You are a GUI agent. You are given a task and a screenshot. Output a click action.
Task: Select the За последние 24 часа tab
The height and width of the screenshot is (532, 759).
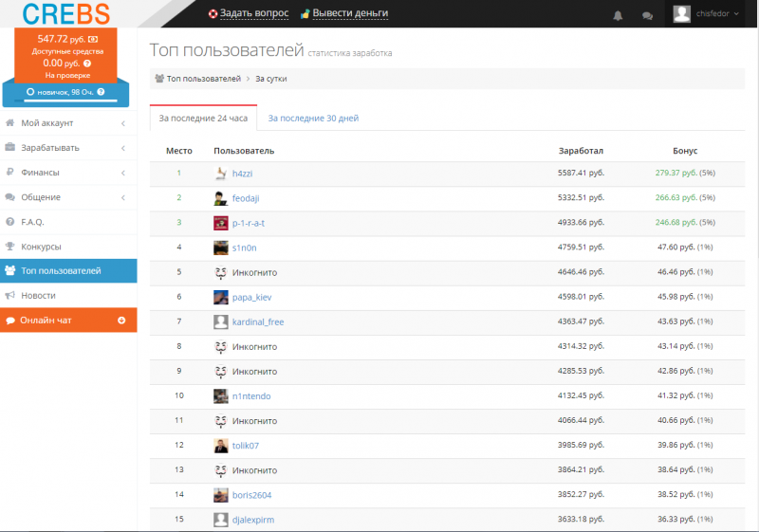pyautogui.click(x=203, y=118)
